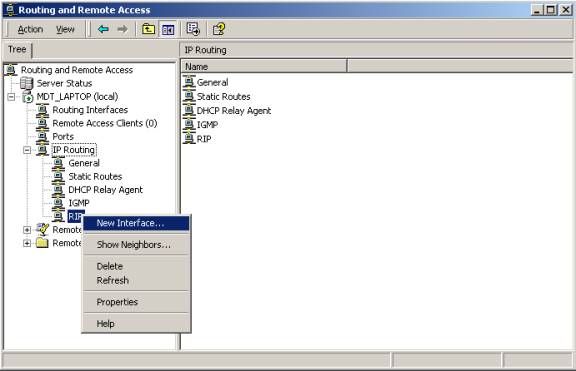Select IGMP text in right pane
The image size is (576, 371).
[x=208, y=125]
